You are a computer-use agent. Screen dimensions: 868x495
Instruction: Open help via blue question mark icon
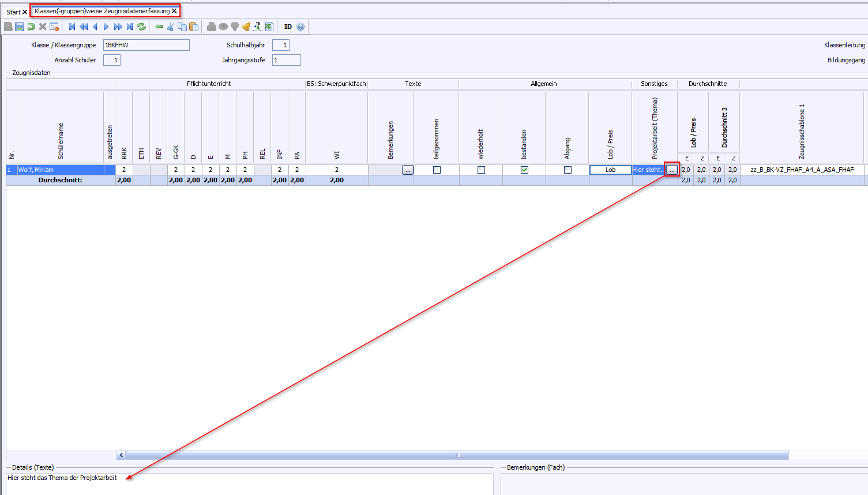(x=300, y=27)
